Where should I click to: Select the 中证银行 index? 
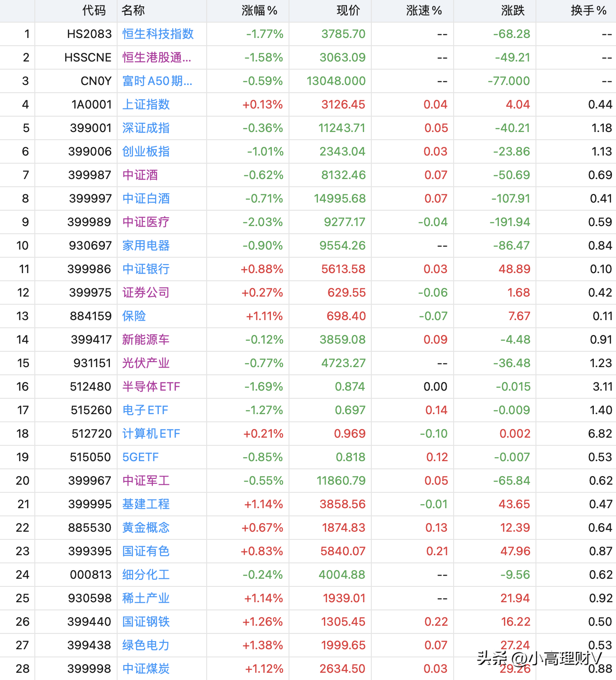(145, 269)
